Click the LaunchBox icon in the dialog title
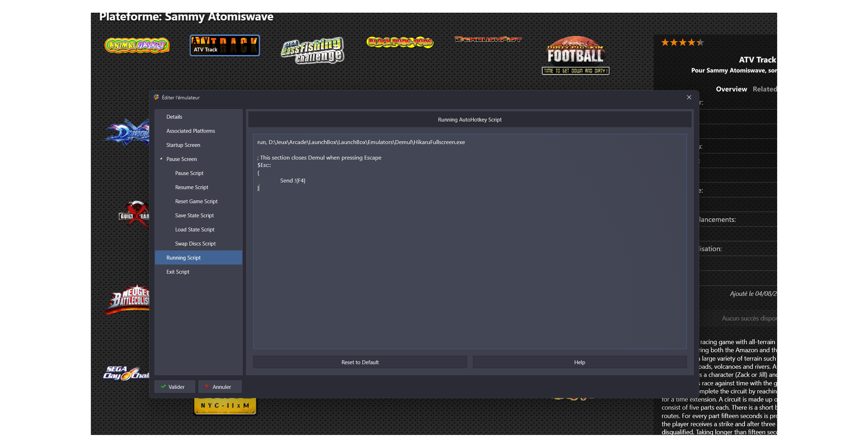This screenshot has width=868, height=448. tap(156, 97)
